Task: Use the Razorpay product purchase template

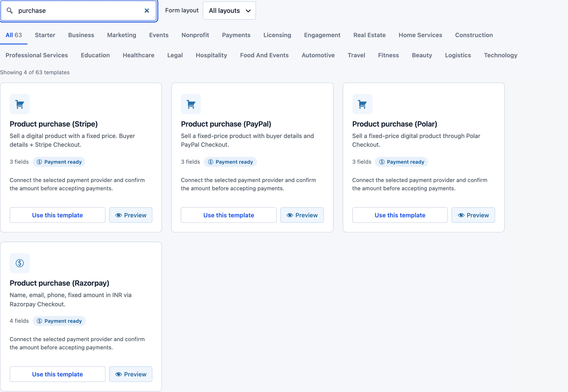Action: click(58, 374)
